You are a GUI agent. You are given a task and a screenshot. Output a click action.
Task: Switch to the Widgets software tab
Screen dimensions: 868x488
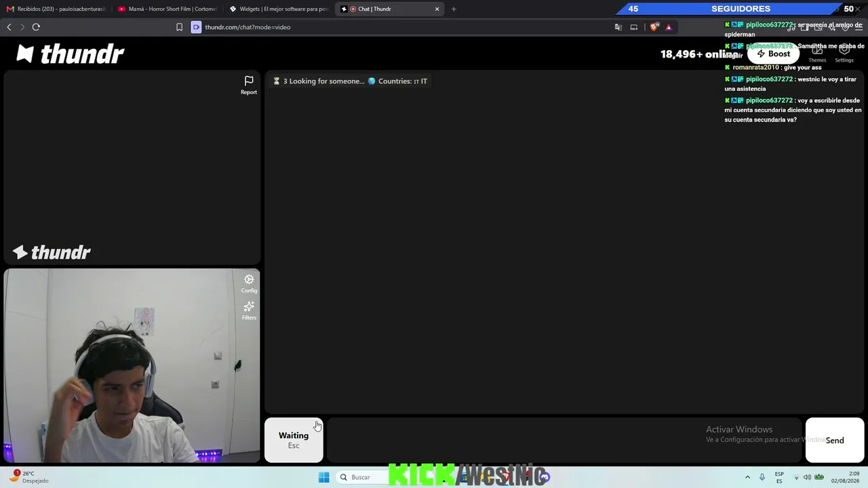tap(279, 9)
